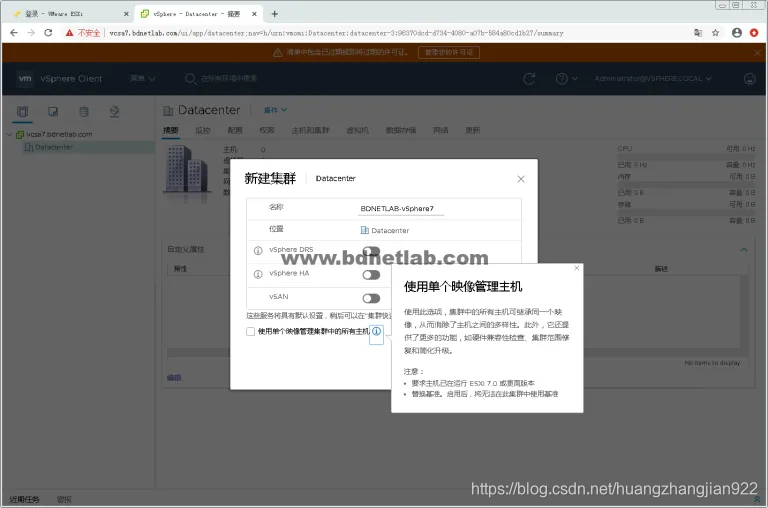Click the vSphere Client refresh icon
This screenshot has width=768, height=508.
[529, 78]
